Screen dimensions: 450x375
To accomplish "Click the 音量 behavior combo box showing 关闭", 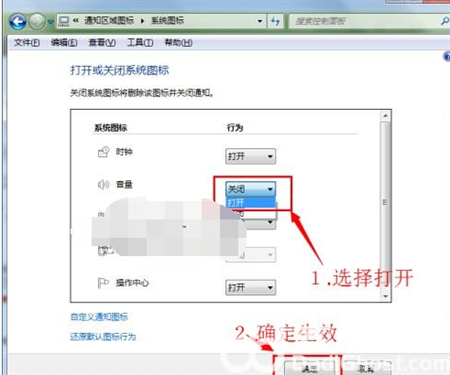I will pos(251,189).
